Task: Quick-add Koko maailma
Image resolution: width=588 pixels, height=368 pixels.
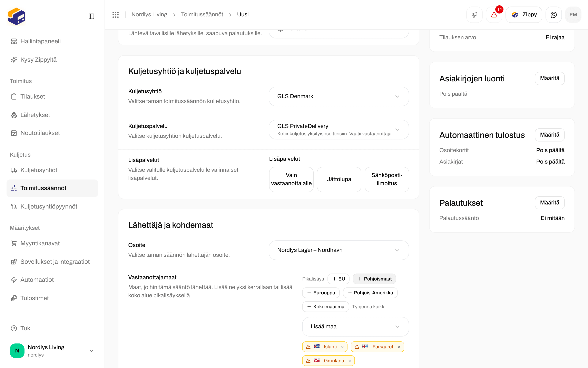Action: [326, 307]
